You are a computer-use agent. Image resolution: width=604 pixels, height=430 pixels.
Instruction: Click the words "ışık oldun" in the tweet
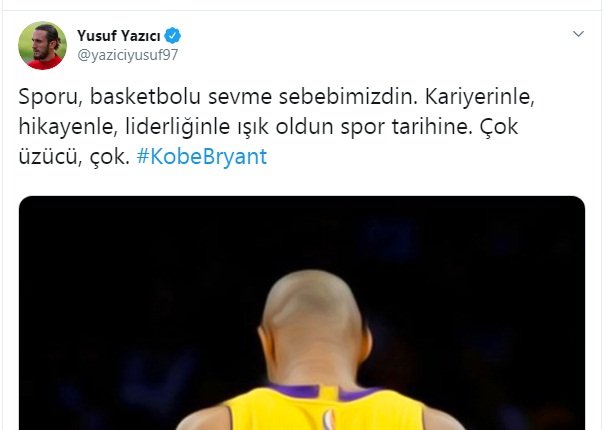(285, 126)
